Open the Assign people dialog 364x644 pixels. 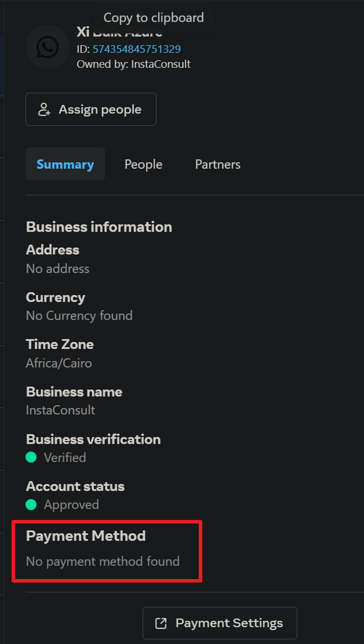[x=91, y=109]
